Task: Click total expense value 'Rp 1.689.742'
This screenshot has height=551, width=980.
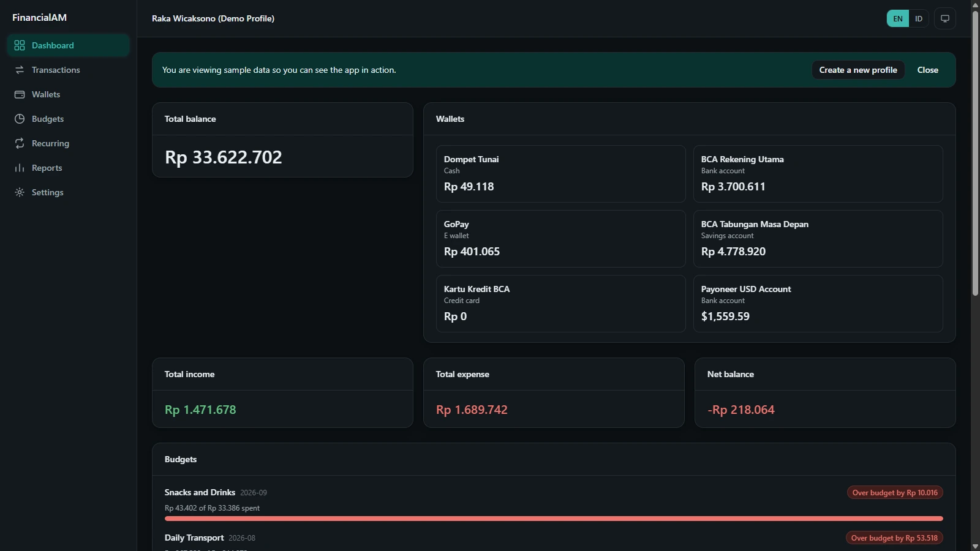Action: click(472, 410)
